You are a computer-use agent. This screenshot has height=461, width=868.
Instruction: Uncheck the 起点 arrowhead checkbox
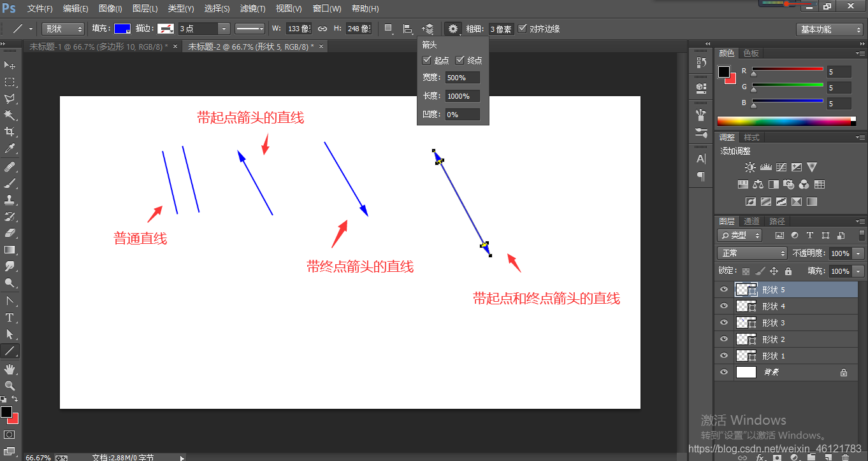click(x=427, y=60)
